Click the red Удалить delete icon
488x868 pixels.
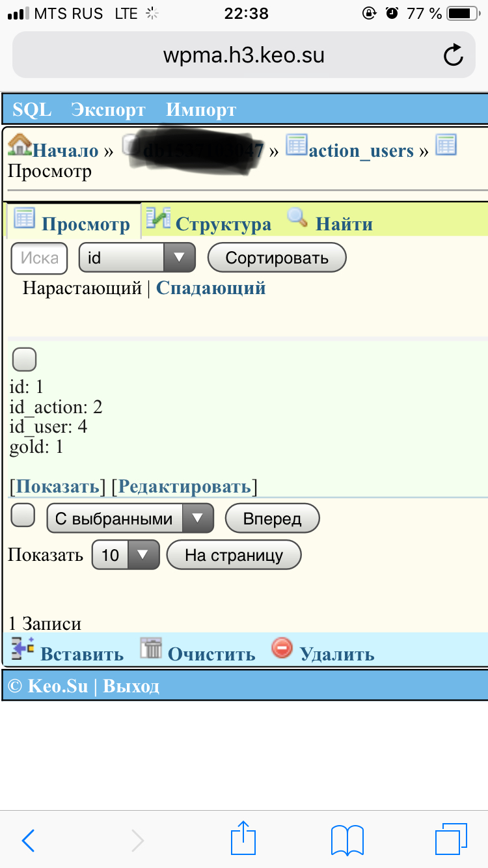click(x=282, y=649)
